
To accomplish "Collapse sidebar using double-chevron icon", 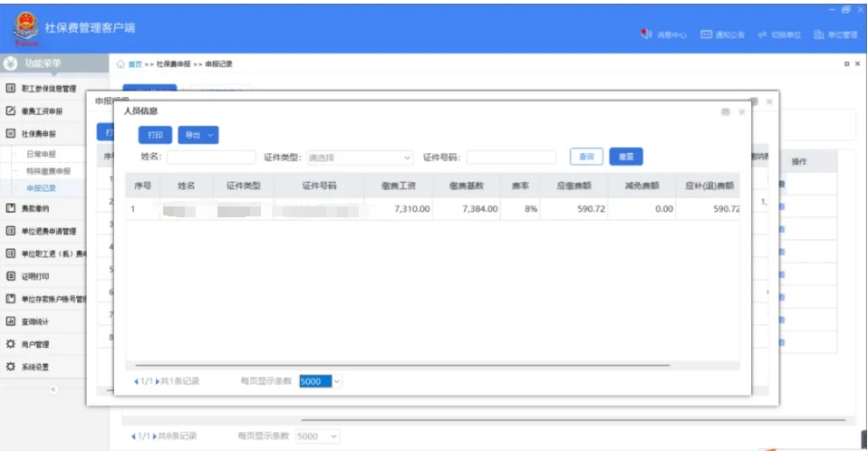I will point(52,389).
